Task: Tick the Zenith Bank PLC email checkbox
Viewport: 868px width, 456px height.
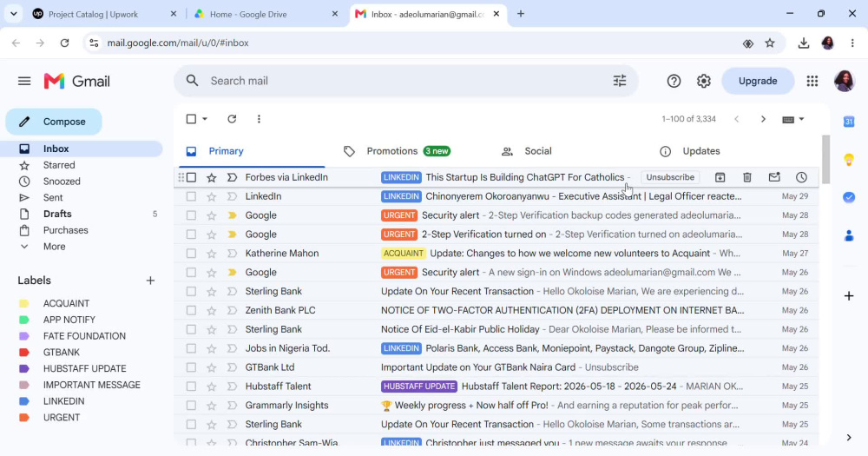Action: tap(192, 310)
